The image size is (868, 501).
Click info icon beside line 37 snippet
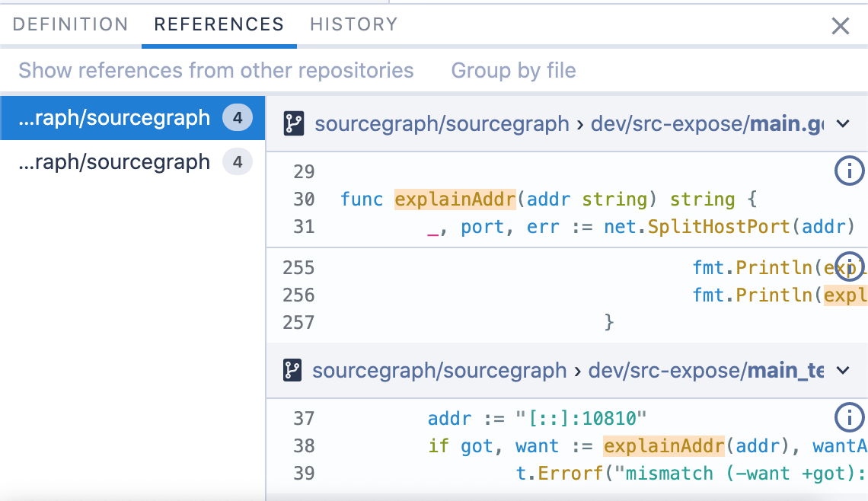click(x=850, y=417)
